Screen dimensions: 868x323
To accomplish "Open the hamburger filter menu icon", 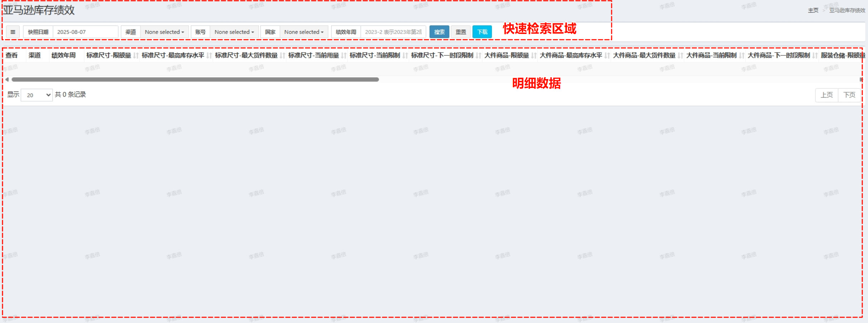I will tap(13, 32).
